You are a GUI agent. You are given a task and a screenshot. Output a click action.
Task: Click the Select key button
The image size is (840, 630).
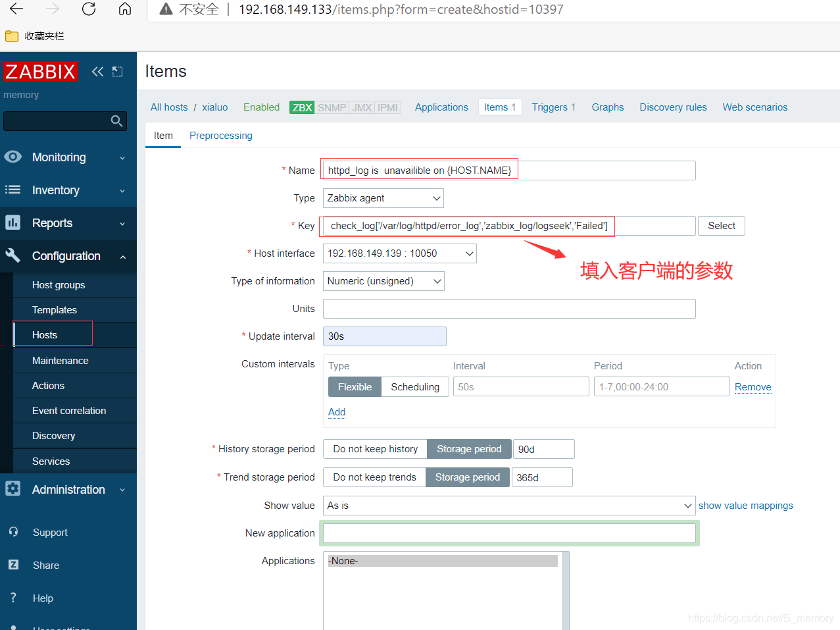tap(722, 226)
